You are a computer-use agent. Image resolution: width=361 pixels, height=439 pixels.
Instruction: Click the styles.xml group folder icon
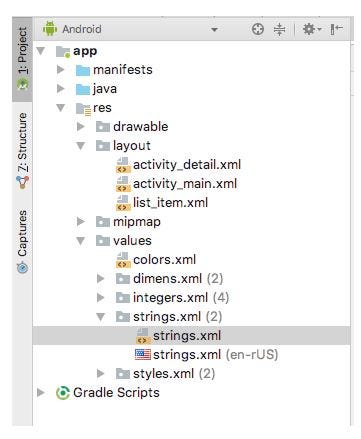tap(123, 374)
